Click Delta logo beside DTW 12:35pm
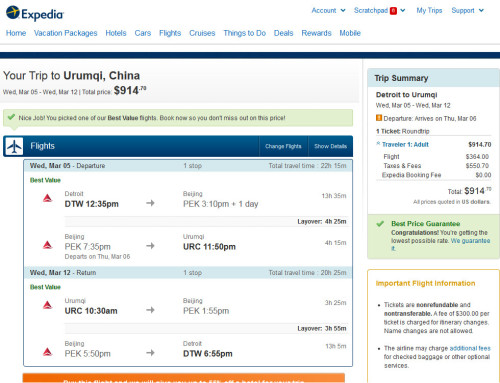 pyautogui.click(x=48, y=198)
